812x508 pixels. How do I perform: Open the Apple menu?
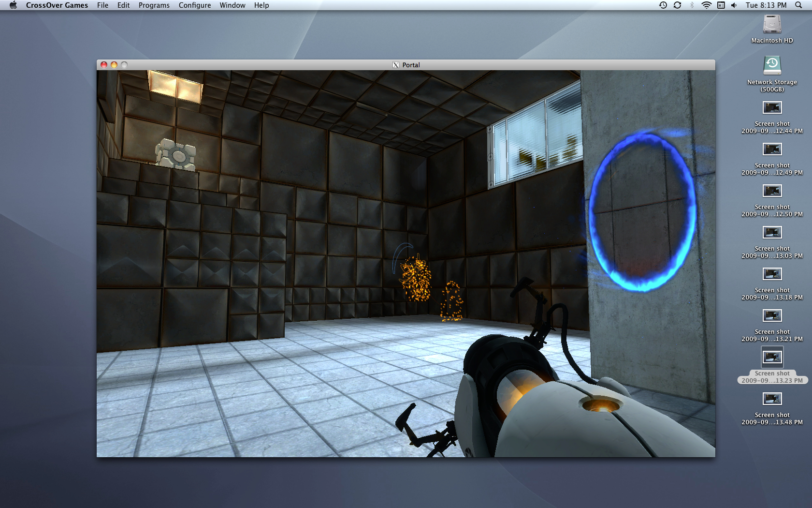(x=13, y=5)
